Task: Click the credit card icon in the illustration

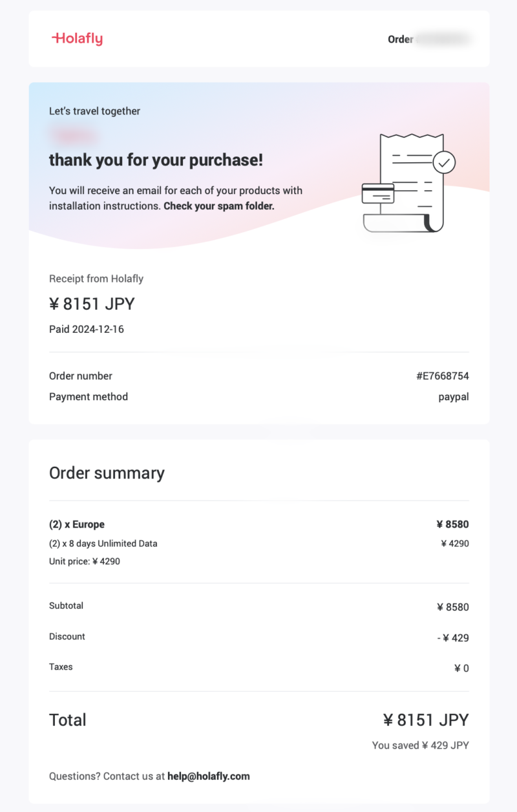Action: (x=378, y=193)
